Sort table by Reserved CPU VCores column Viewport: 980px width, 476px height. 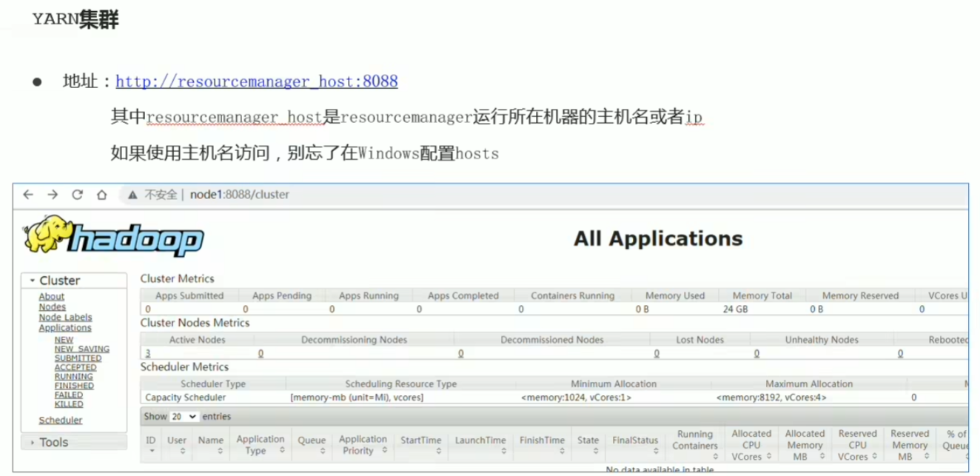(858, 445)
